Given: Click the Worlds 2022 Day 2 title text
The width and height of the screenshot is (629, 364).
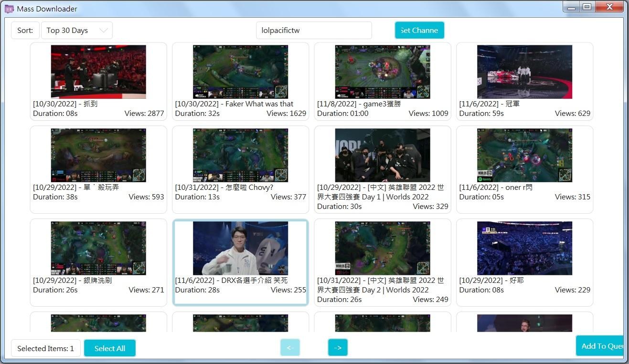Looking at the screenshot, I should pyautogui.click(x=381, y=285).
